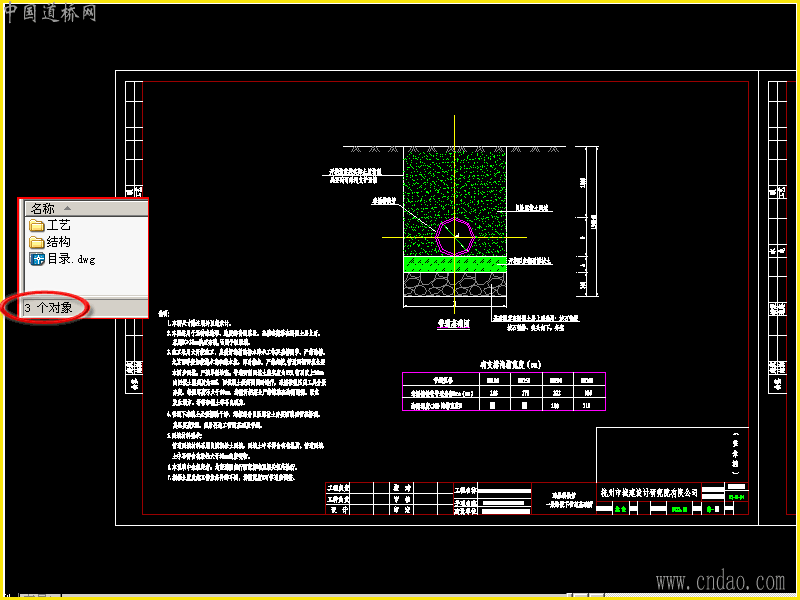Select the 目录.dwg drawing file icon
This screenshot has height=600, width=800.
point(37,259)
